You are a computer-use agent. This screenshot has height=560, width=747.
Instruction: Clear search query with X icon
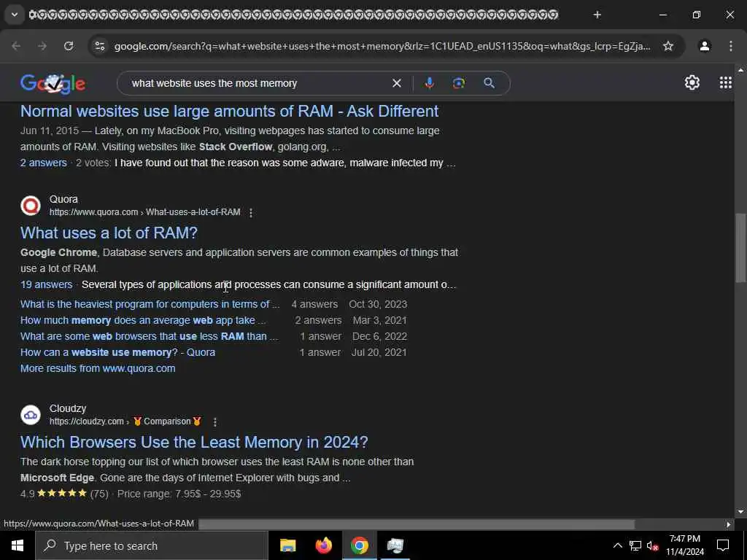396,83
